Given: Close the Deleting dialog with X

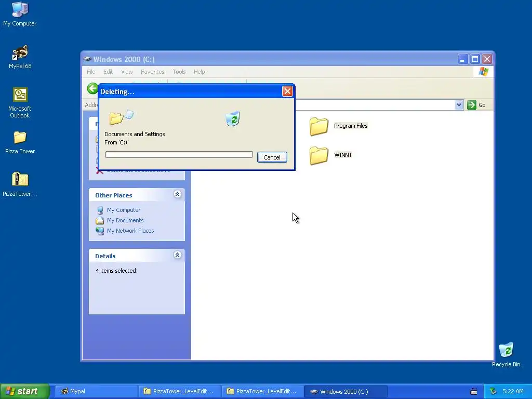Looking at the screenshot, I should point(287,91).
